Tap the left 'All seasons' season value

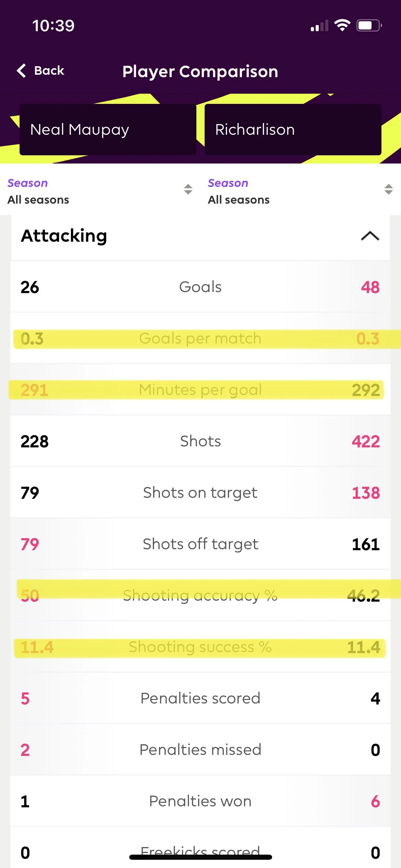(38, 200)
